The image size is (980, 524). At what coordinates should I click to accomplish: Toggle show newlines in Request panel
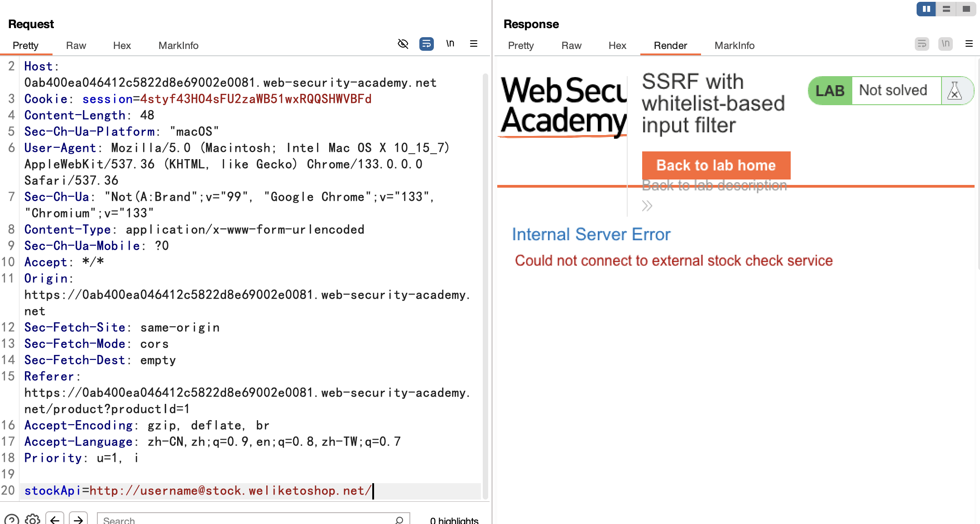[450, 44]
